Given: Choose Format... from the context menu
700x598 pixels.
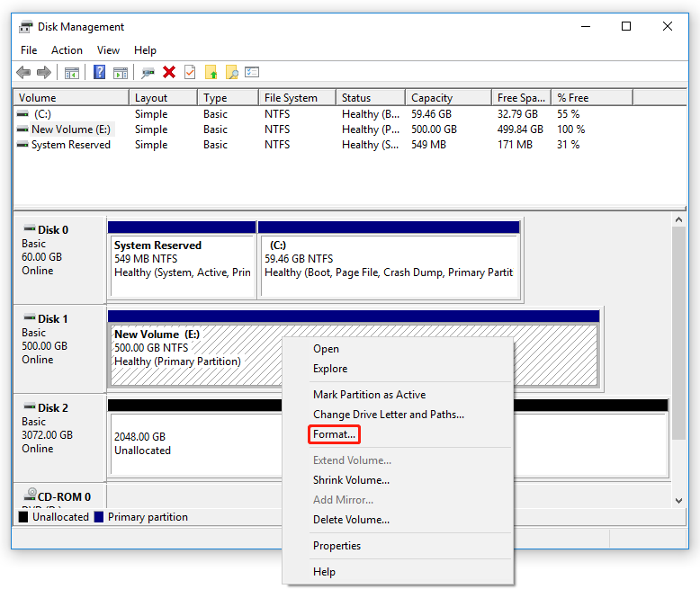Looking at the screenshot, I should point(334,434).
